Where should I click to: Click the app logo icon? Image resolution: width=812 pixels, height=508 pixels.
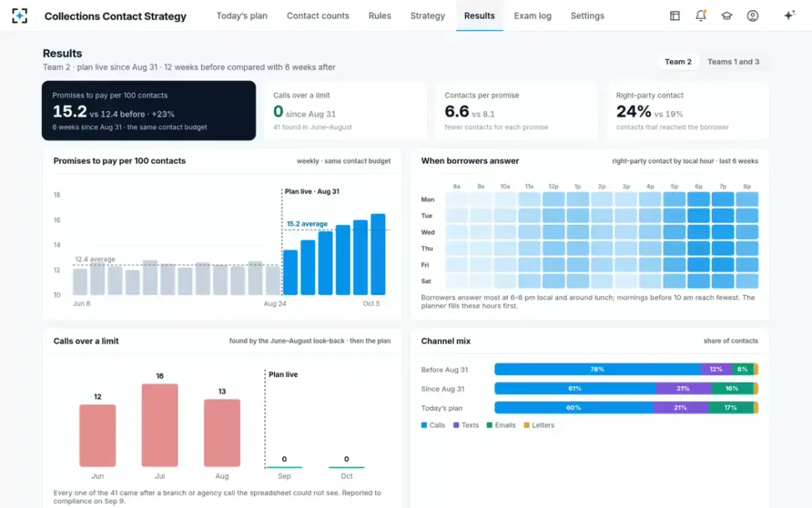pos(20,16)
